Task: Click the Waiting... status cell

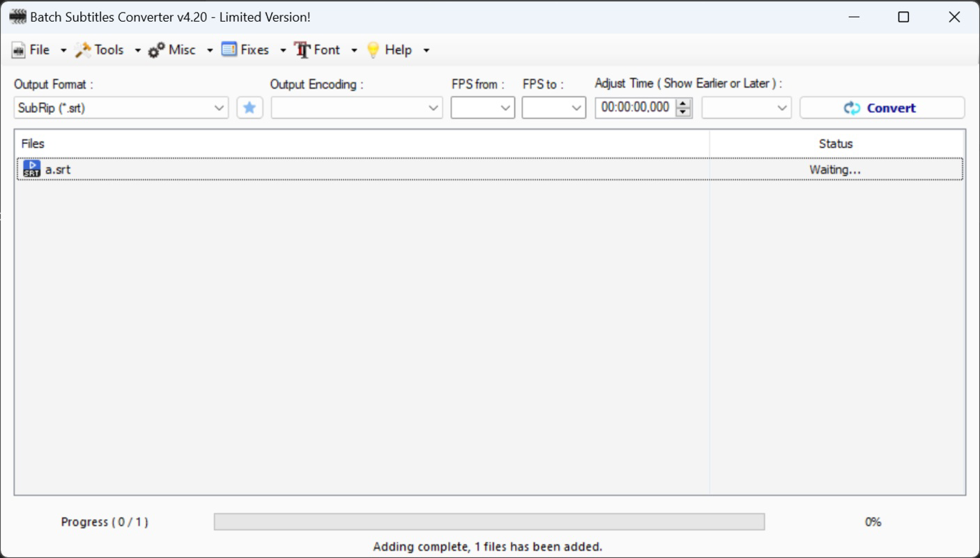Action: click(x=835, y=169)
